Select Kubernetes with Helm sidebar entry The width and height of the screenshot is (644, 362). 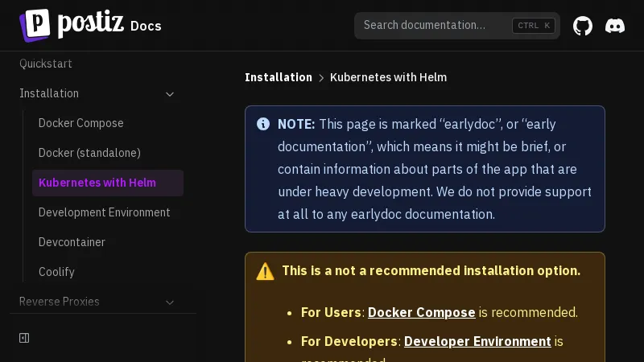97,183
